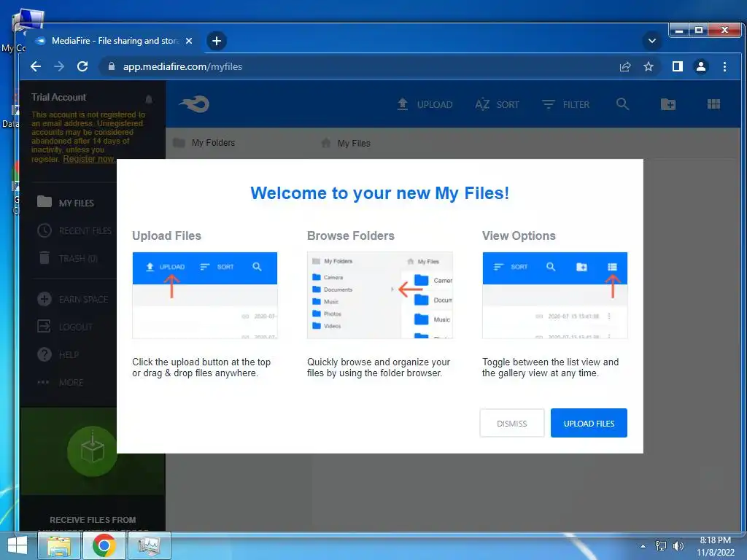Click the Trial Account heading
747x560 pixels.
tap(58, 97)
